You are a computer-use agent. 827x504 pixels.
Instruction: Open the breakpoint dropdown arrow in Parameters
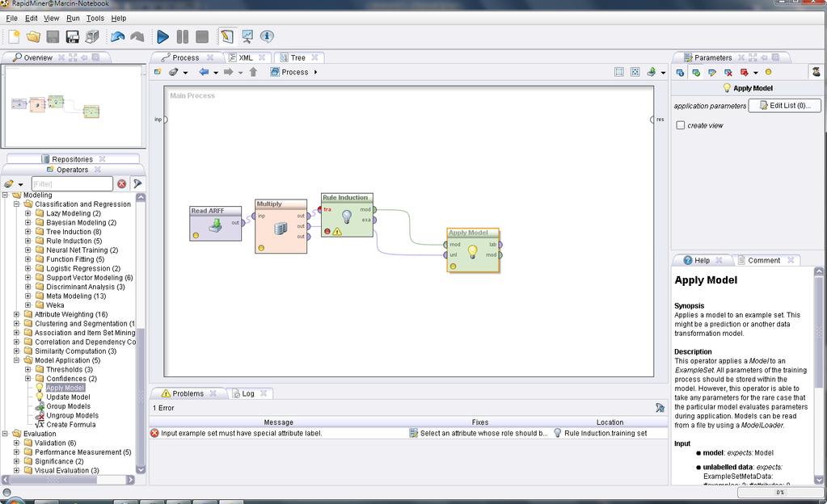(x=755, y=73)
